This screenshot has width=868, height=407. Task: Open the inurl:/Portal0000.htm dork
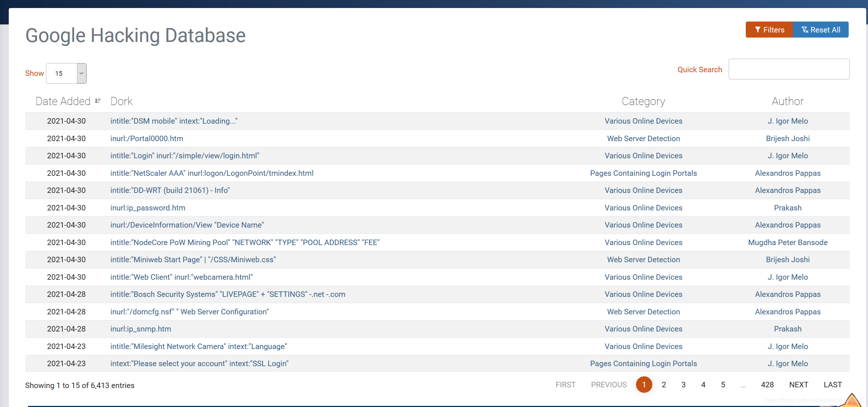(147, 139)
